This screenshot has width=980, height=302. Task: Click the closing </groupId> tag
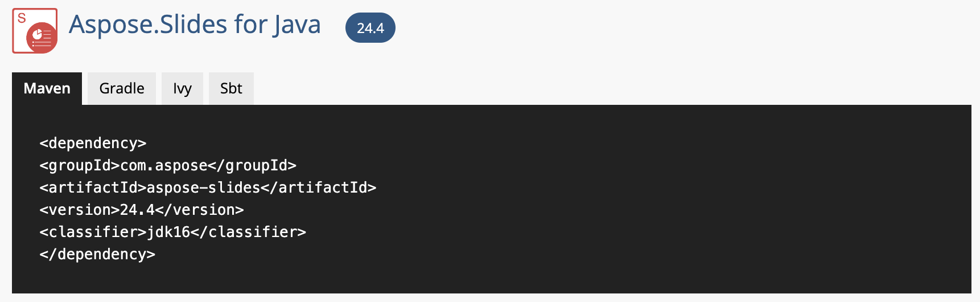(x=252, y=165)
